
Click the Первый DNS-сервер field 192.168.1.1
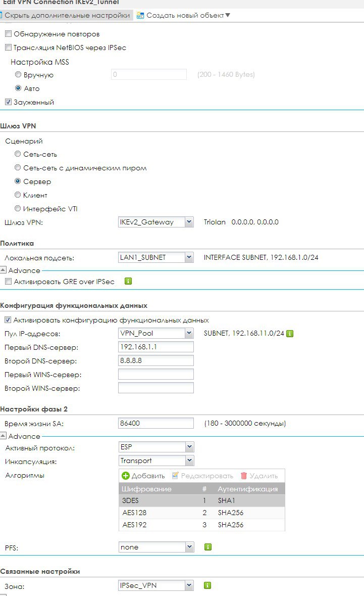click(156, 347)
